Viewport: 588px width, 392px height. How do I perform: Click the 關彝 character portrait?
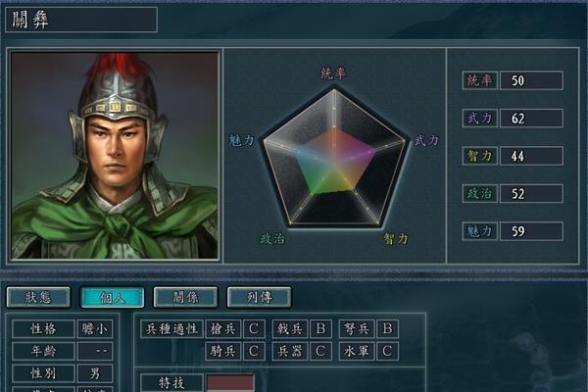coord(115,155)
